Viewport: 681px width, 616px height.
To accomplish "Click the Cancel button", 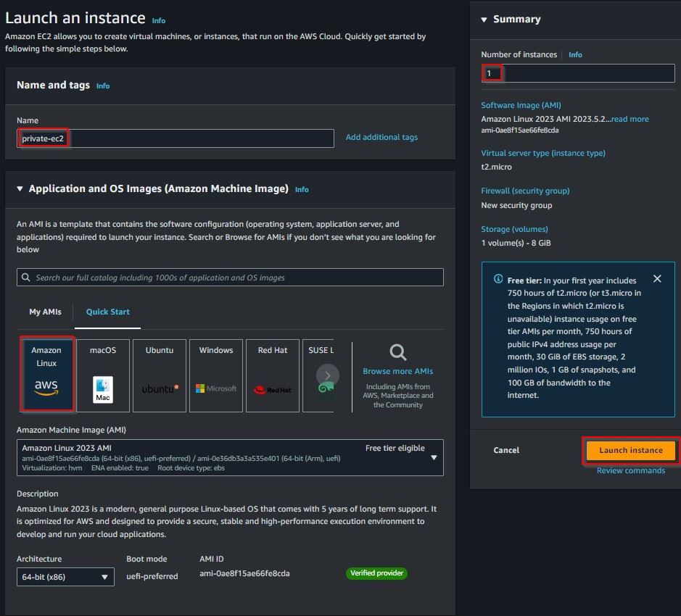I will coord(506,450).
